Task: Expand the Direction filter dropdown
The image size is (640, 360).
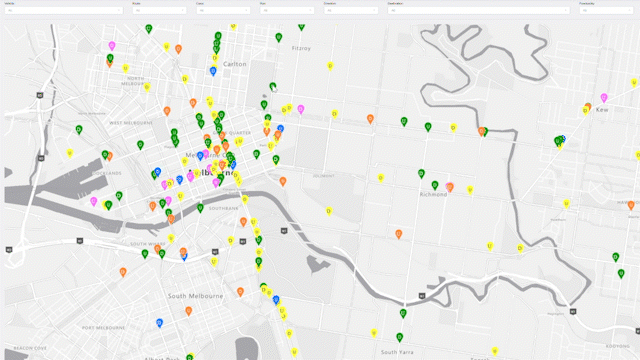Action: tap(351, 10)
